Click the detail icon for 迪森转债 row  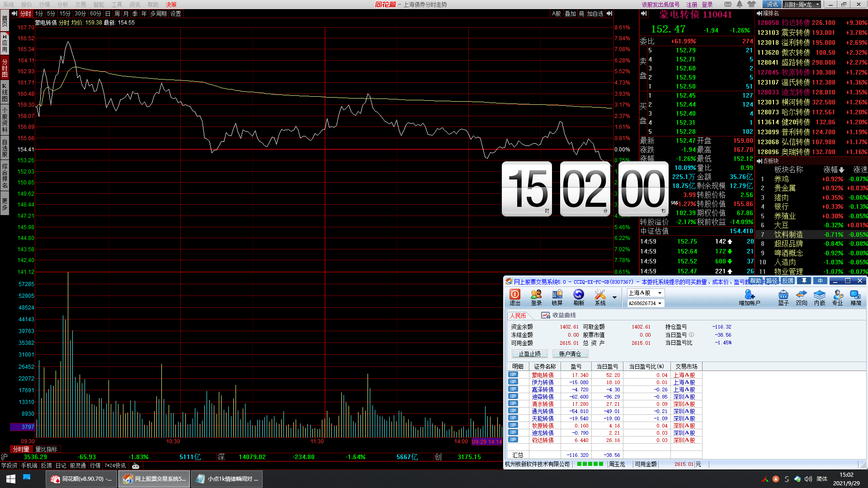(x=513, y=396)
